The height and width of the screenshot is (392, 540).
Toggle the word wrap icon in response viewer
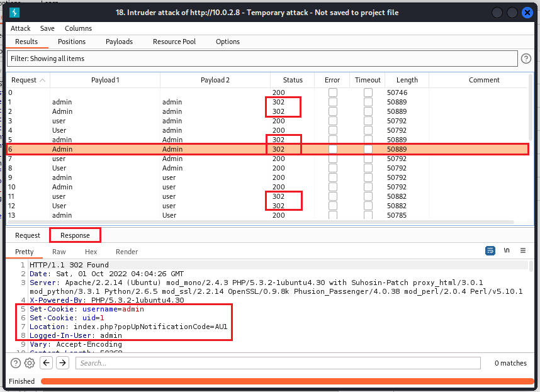pyautogui.click(x=490, y=250)
